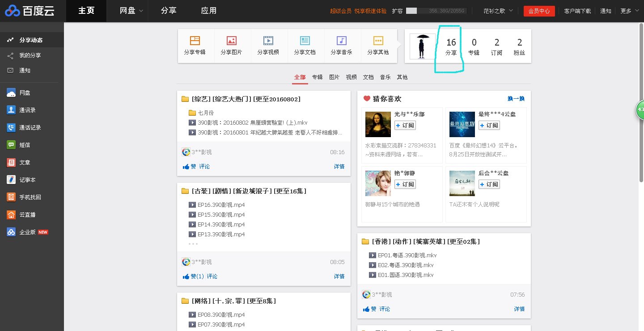Image resolution: width=644 pixels, height=331 pixels.
Task: Select 分享专辑 to browse shared albums
Action: tap(195, 46)
